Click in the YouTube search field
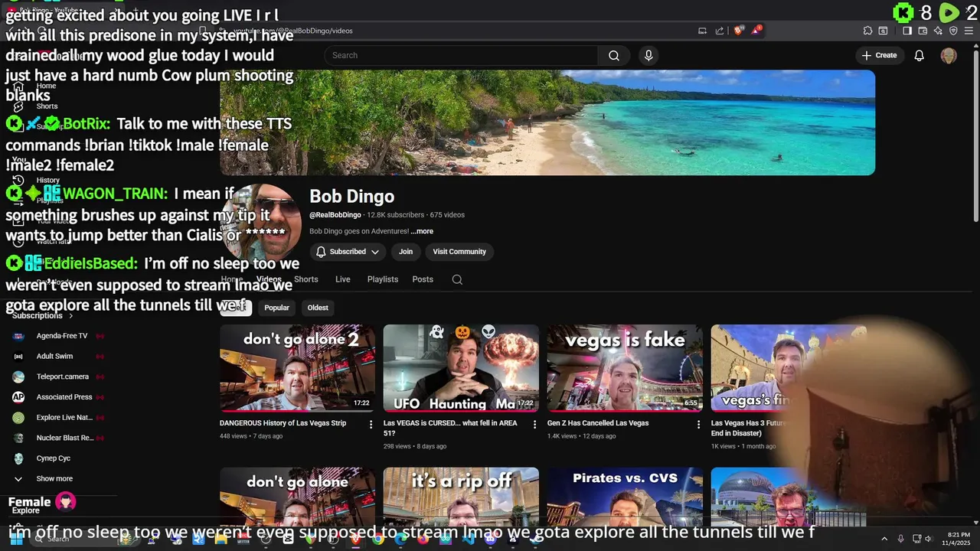The width and height of the screenshot is (980, 551). 461,55
